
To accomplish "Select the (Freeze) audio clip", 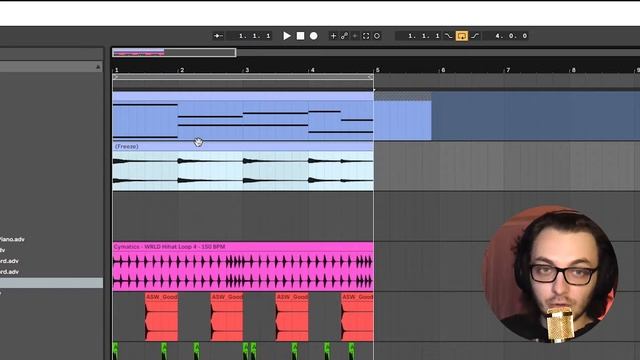I will pyautogui.click(x=243, y=167).
